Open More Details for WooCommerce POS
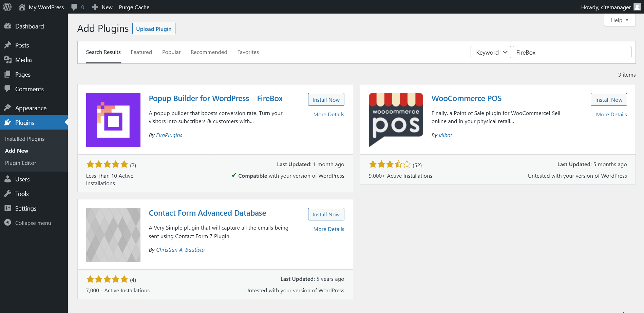Image resolution: width=644 pixels, height=313 pixels. pos(611,114)
